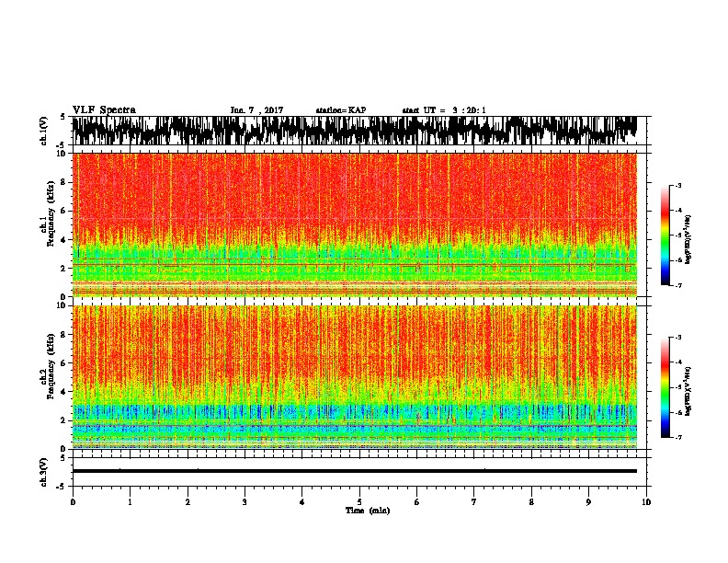Click the "1" tick label on the time axis
728x563 pixels.
[x=130, y=502]
